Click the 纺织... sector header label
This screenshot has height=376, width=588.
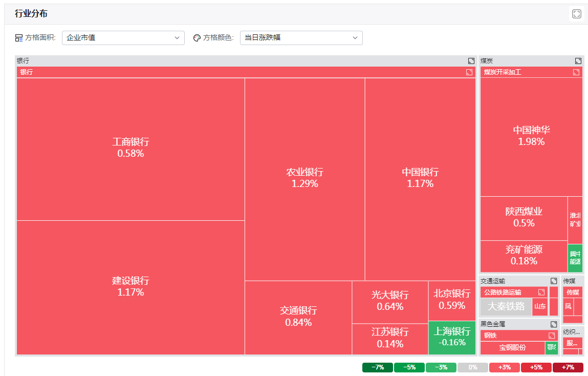(x=572, y=332)
